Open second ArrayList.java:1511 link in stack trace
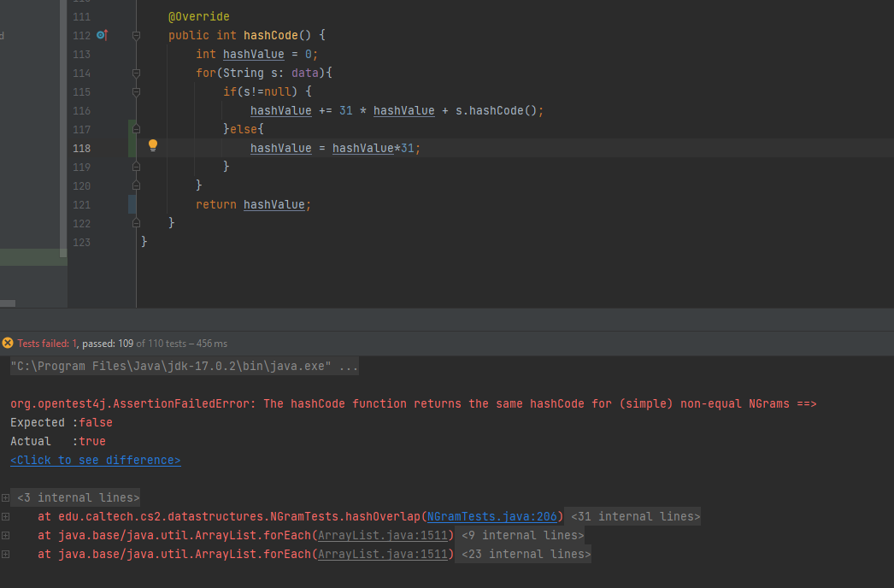894x588 pixels. [x=385, y=554]
